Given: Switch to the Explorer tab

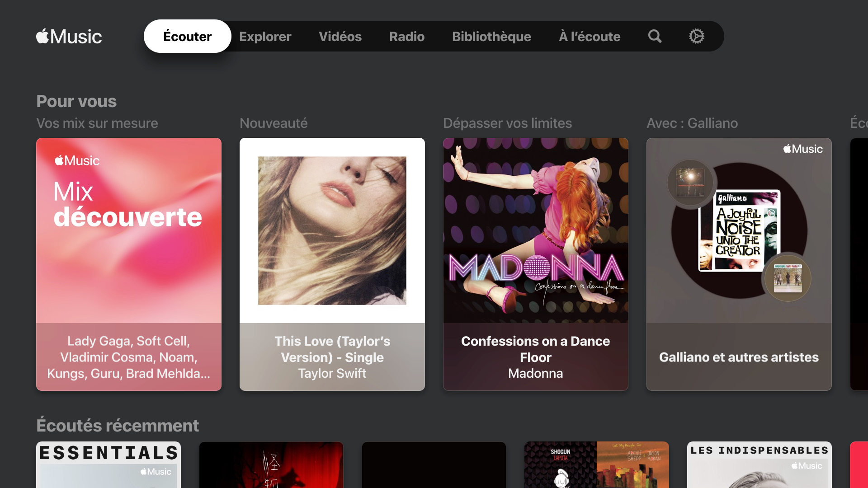Looking at the screenshot, I should (x=265, y=37).
